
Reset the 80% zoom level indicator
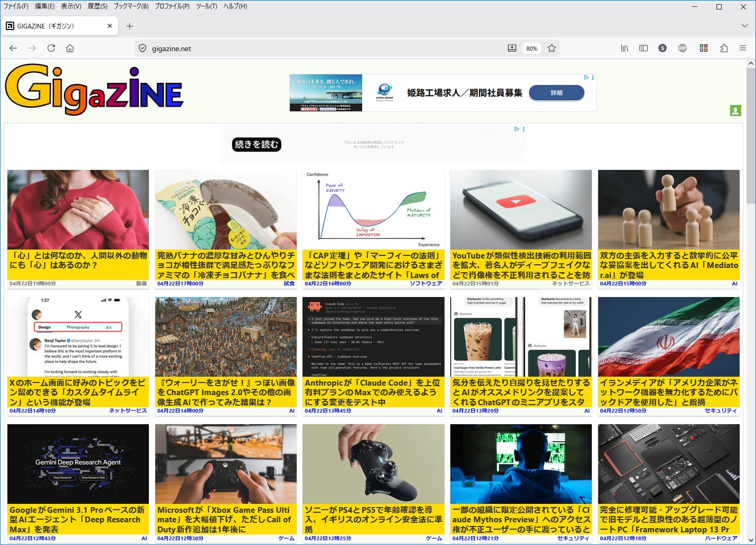532,49
